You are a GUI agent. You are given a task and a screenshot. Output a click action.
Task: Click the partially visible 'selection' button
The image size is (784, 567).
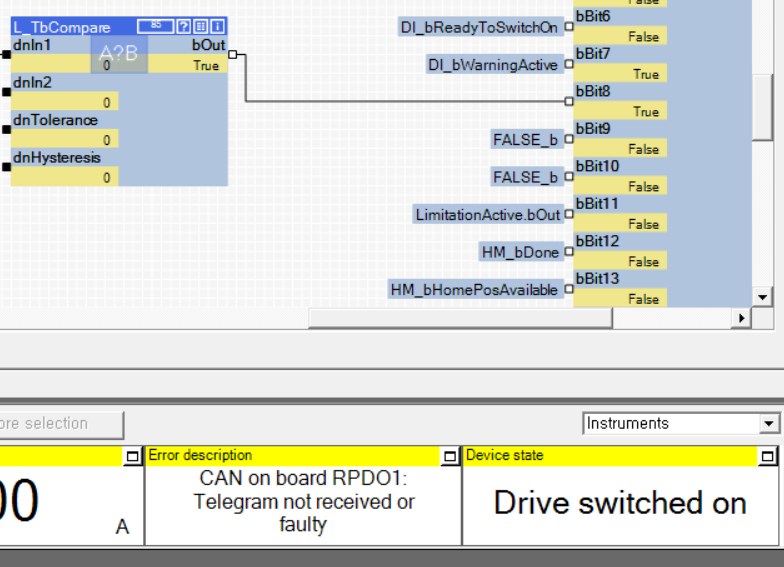61,424
